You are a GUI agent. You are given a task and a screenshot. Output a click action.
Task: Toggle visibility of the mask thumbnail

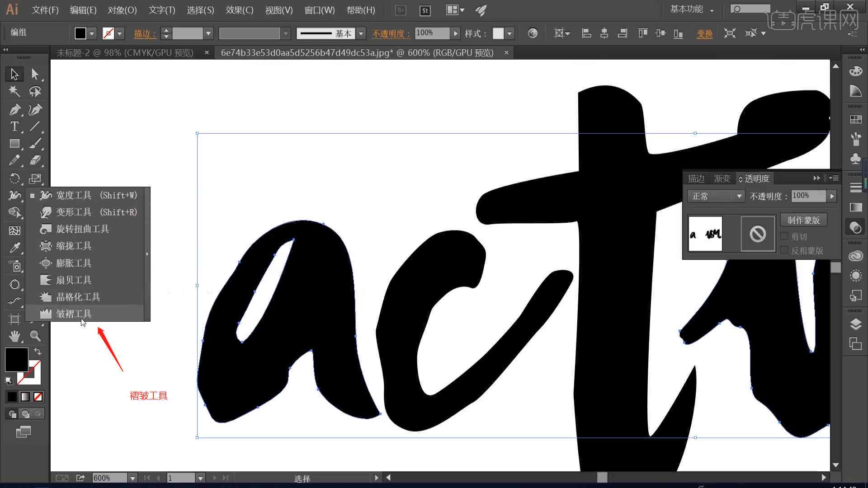[757, 234]
